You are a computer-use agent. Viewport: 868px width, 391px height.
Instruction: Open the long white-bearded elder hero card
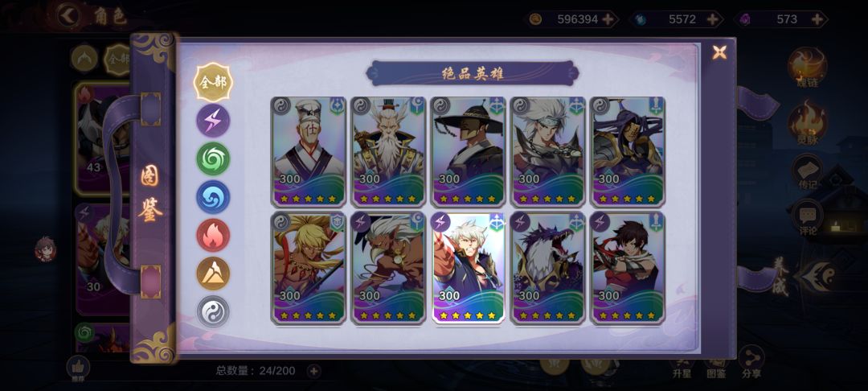tap(388, 152)
